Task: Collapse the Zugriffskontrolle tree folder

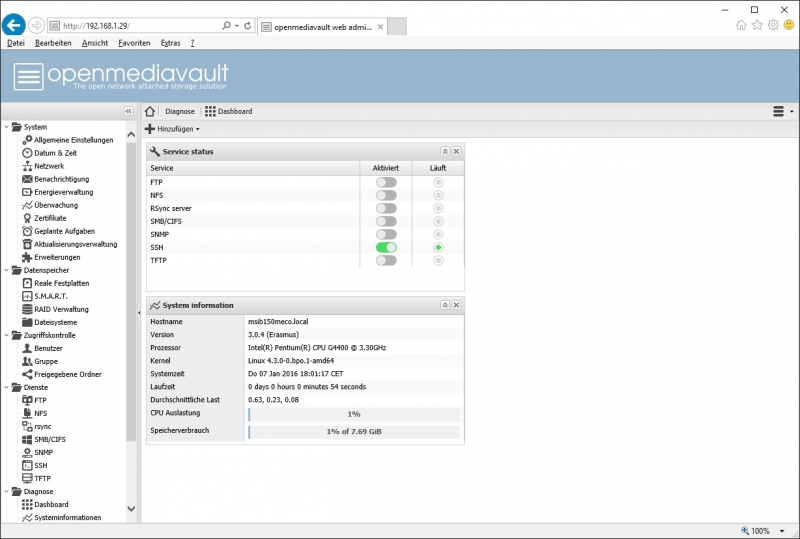Action: 7,335
